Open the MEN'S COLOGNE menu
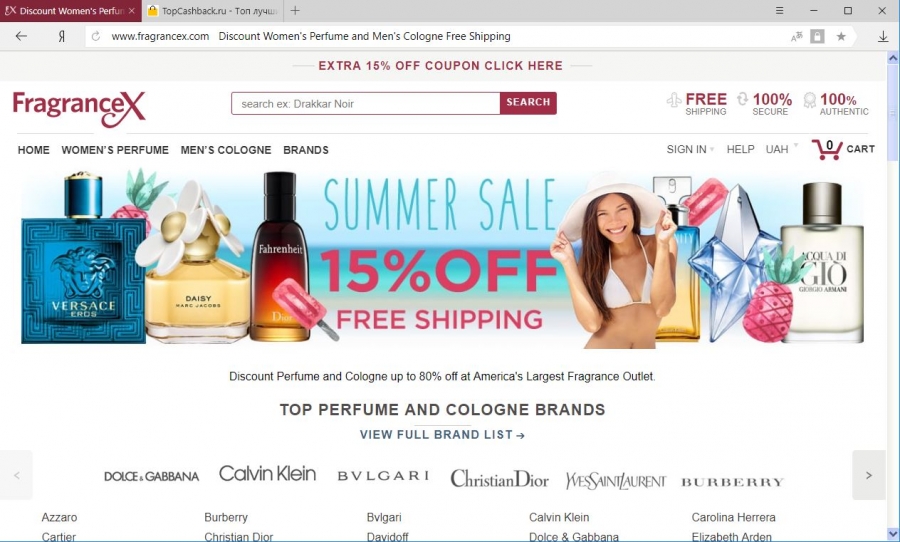Screen dimensions: 900x542 click(226, 150)
